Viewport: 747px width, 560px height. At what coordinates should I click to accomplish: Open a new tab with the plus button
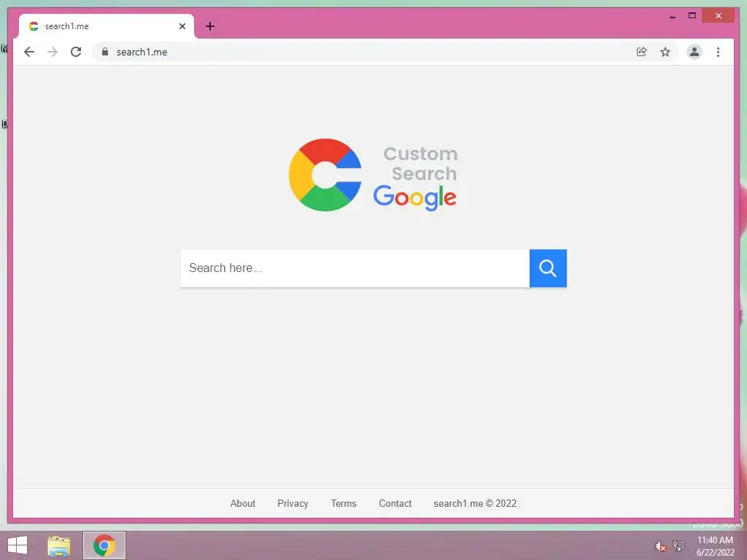(x=210, y=26)
